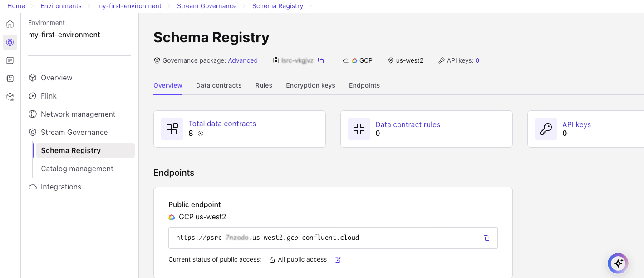This screenshot has height=278, width=644.
Task: Select the Endpoints tab
Action: pos(364,85)
